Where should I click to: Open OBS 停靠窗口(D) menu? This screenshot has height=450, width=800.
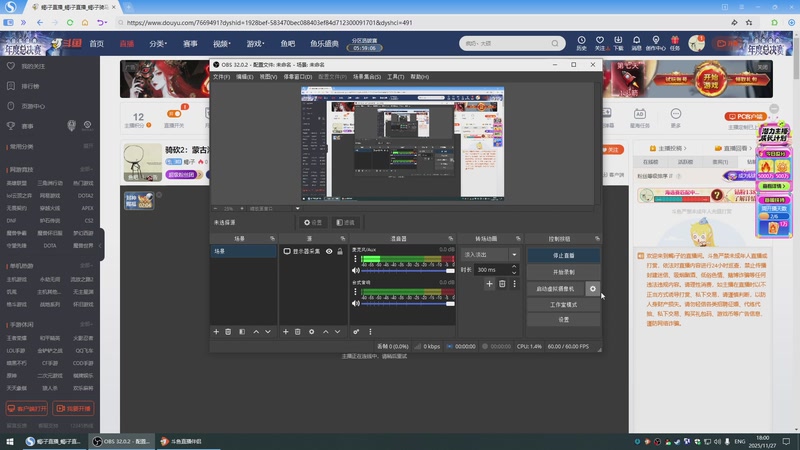(x=298, y=77)
